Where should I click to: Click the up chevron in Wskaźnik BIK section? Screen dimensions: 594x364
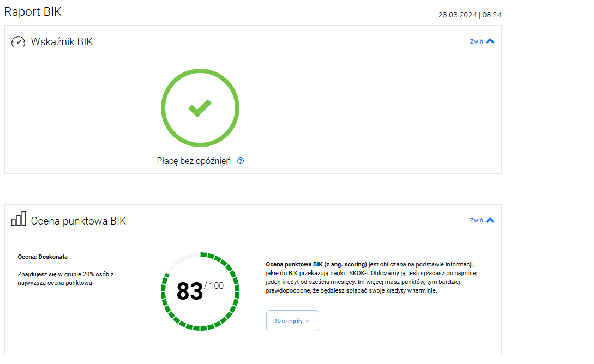pyautogui.click(x=490, y=41)
